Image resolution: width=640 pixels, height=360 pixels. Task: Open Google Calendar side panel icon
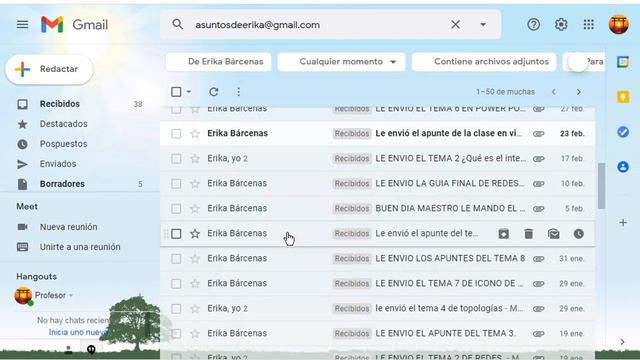point(623,62)
